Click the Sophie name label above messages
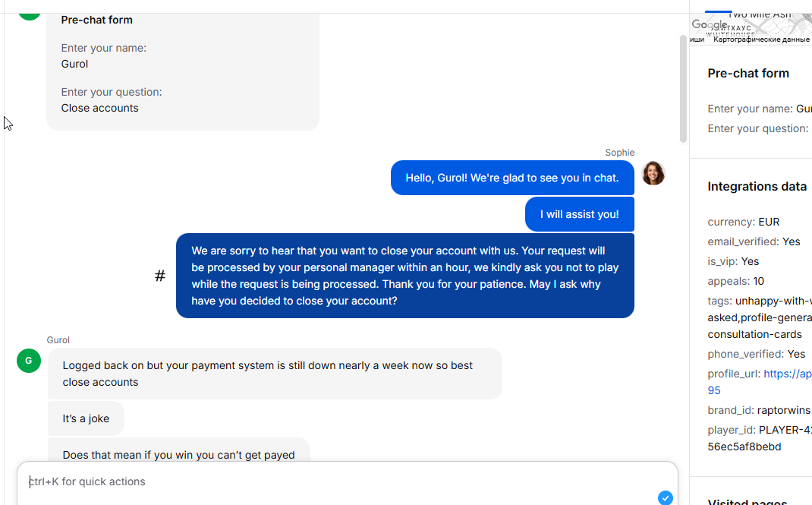 (x=619, y=153)
